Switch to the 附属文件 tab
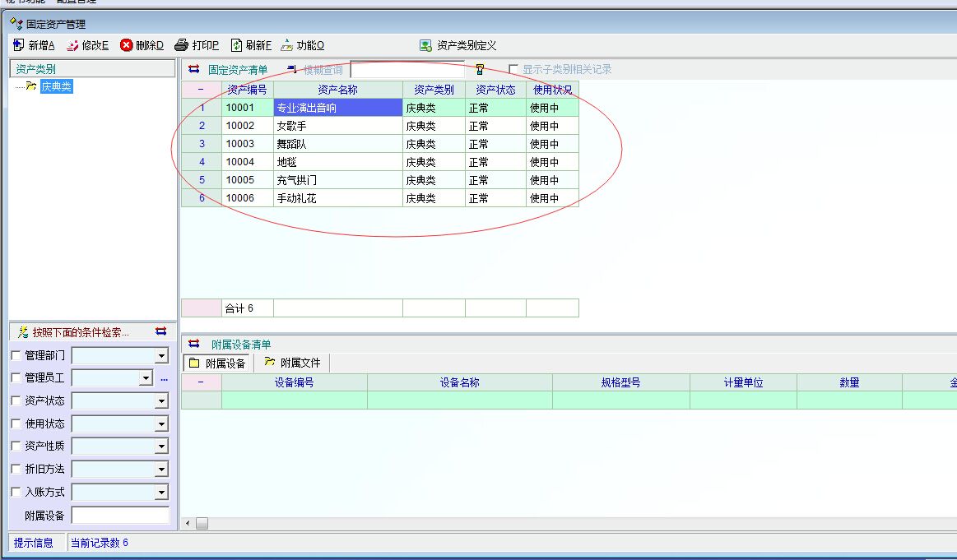The image size is (957, 560). (x=292, y=363)
